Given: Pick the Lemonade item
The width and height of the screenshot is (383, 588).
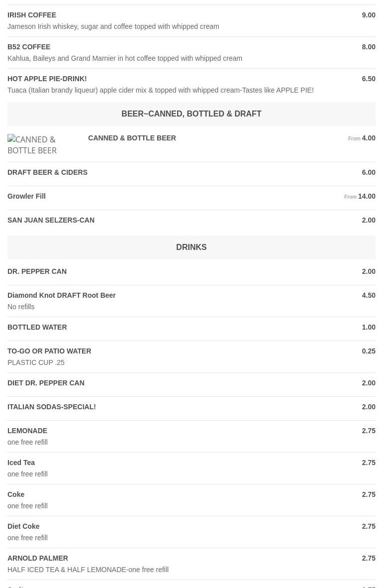Looking at the screenshot, I should click(x=27, y=431).
